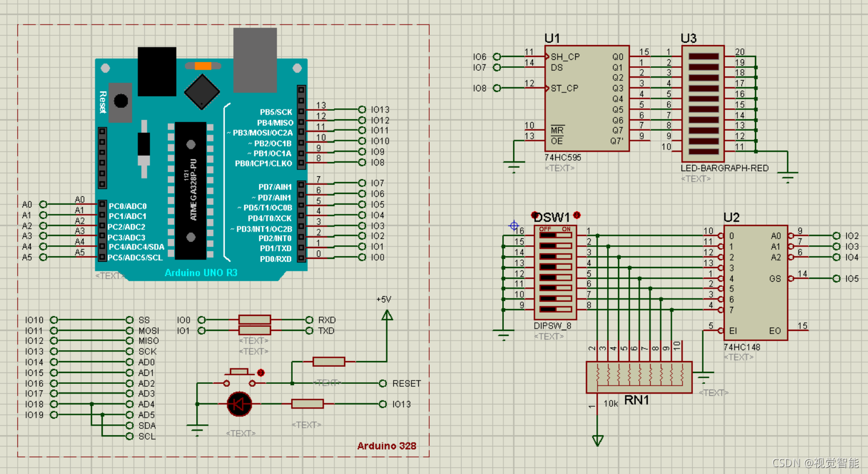Select the A0 analog input terminal
The height and width of the screenshot is (474, 868).
[x=45, y=204]
